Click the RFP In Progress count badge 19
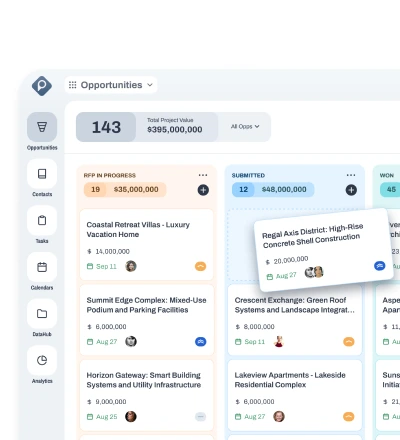The height and width of the screenshot is (440, 400). pyautogui.click(x=95, y=189)
